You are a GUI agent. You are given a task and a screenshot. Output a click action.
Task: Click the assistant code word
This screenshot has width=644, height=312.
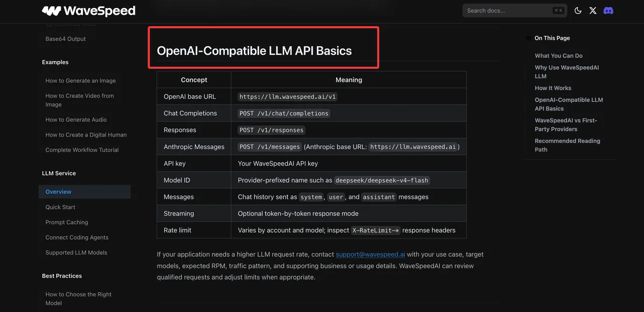[x=379, y=197]
